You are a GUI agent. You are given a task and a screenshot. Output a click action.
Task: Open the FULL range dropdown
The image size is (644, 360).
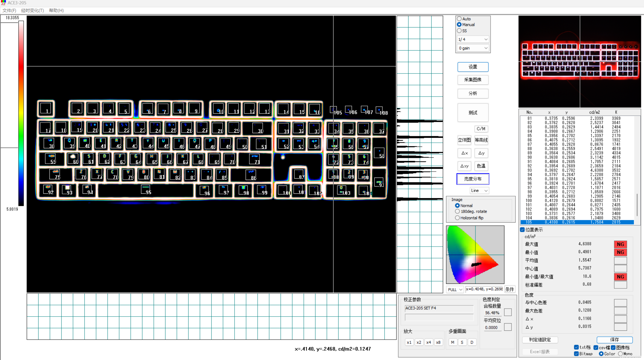pos(455,290)
